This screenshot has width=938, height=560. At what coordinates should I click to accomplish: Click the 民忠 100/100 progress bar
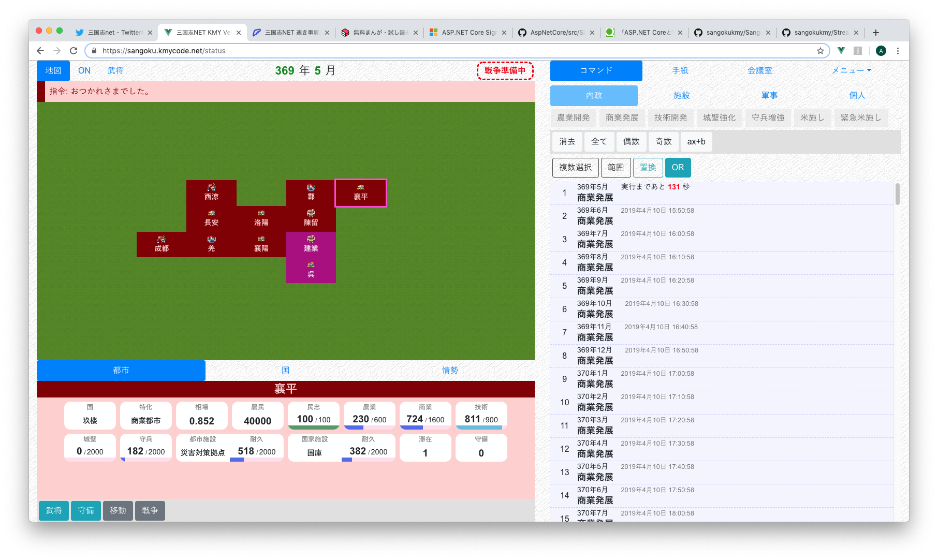point(314,428)
